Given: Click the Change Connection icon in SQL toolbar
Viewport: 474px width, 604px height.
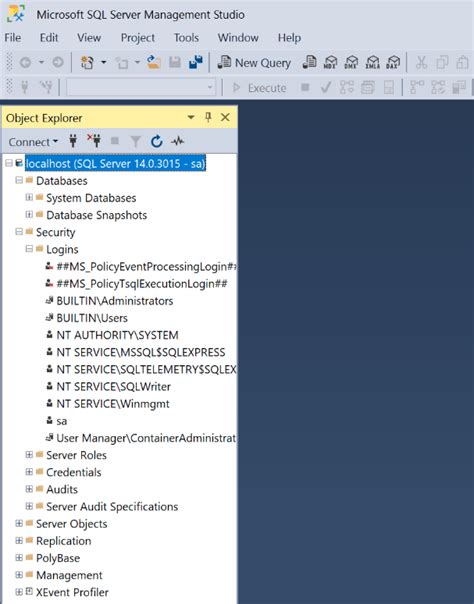Looking at the screenshot, I should 46,87.
